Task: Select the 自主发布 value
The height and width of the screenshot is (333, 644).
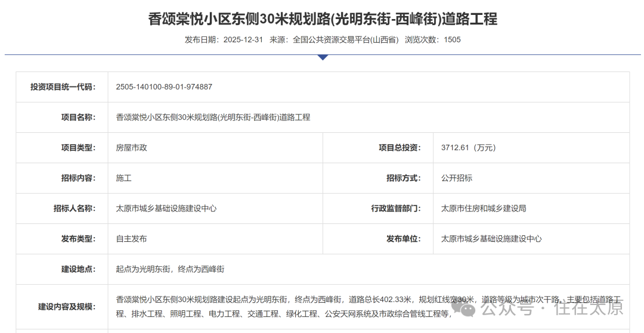Action: pos(131,239)
